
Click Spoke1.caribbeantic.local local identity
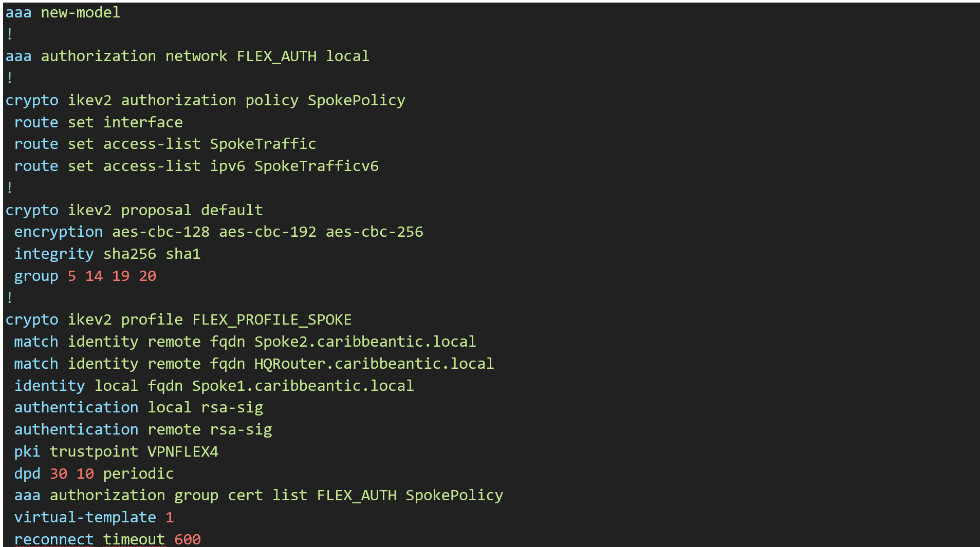pyautogui.click(x=303, y=386)
